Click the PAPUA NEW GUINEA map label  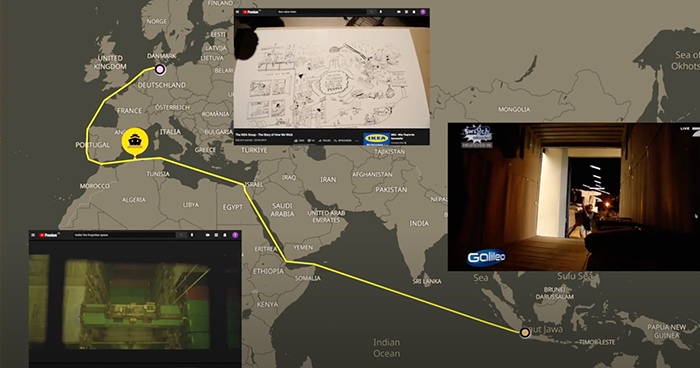(x=666, y=331)
